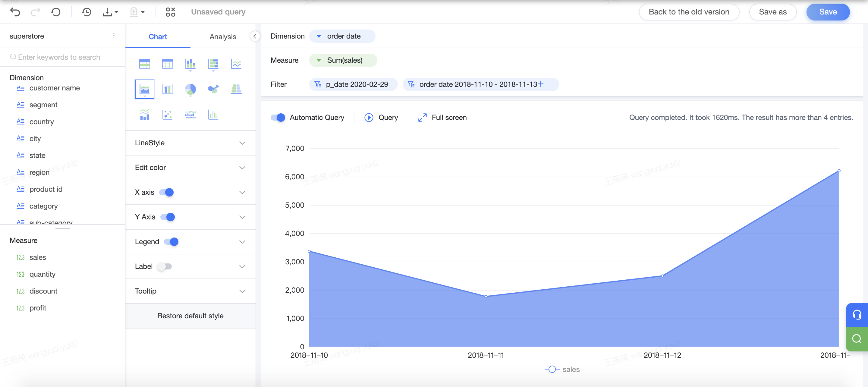Open the green search widget
The image size is (868, 387).
tap(857, 339)
